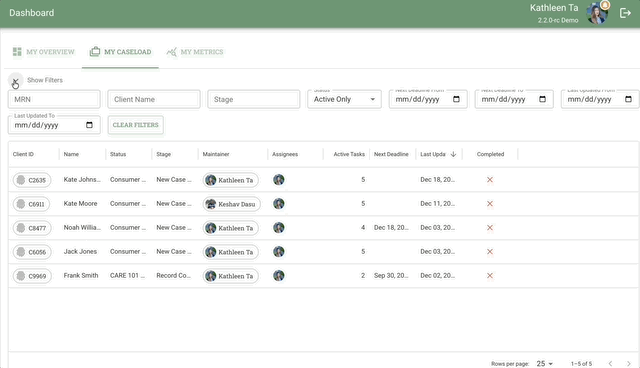Sort by Client ID column header
The width and height of the screenshot is (640, 368).
pos(23,154)
